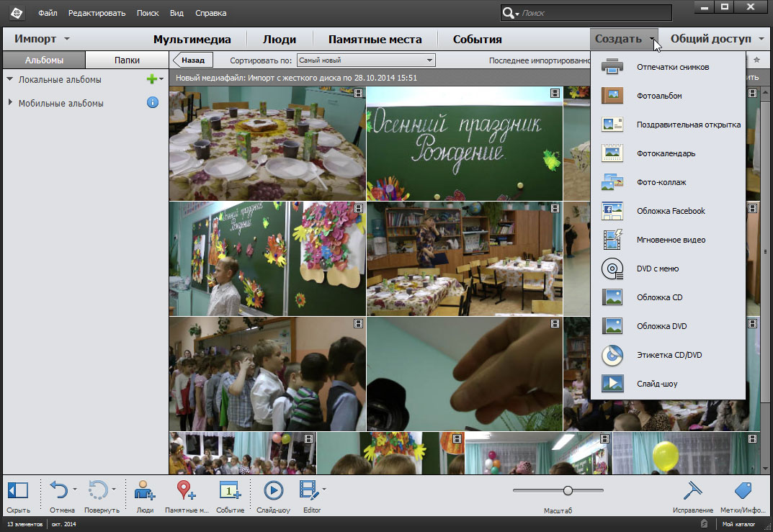
Task: Click the Hide panel icon (Скрыть)
Action: (17, 491)
